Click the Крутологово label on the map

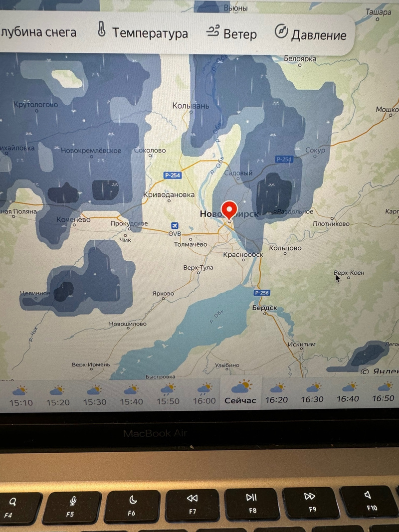point(36,105)
